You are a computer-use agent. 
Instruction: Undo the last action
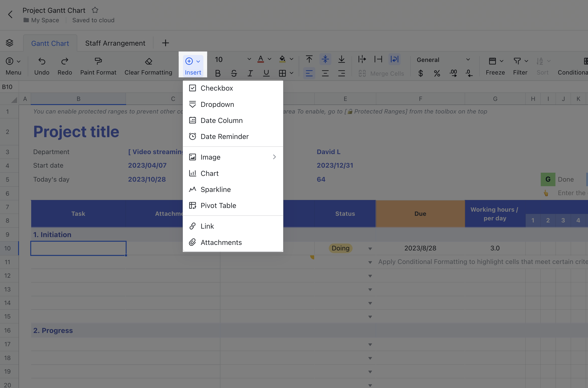[42, 65]
